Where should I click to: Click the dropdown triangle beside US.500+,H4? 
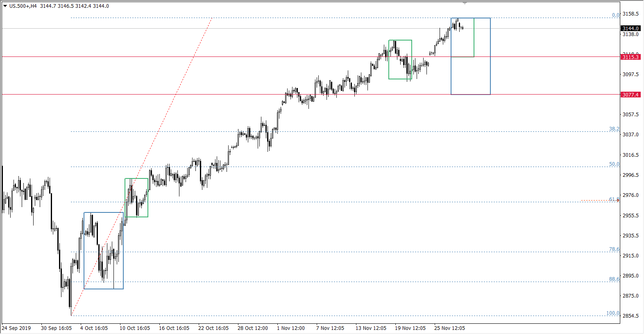5,6
